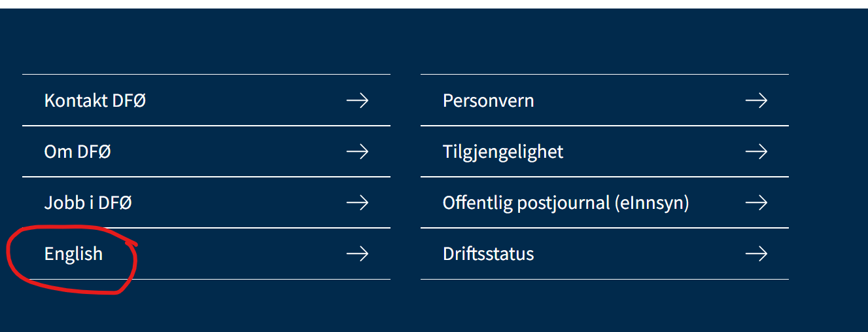Viewport: 868px width, 332px height.
Task: Click dark gap between the two link columns
Action: point(406,177)
